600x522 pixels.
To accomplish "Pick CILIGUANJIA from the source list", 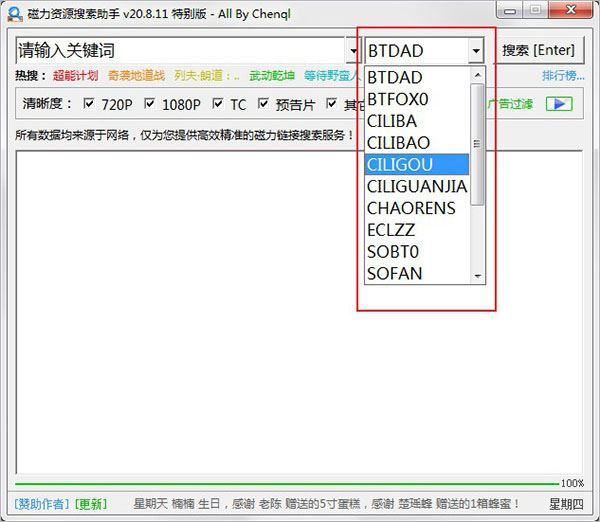I will [x=417, y=186].
